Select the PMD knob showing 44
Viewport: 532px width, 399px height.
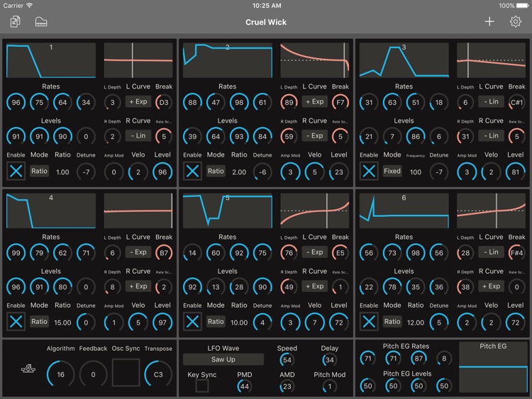coord(244,386)
